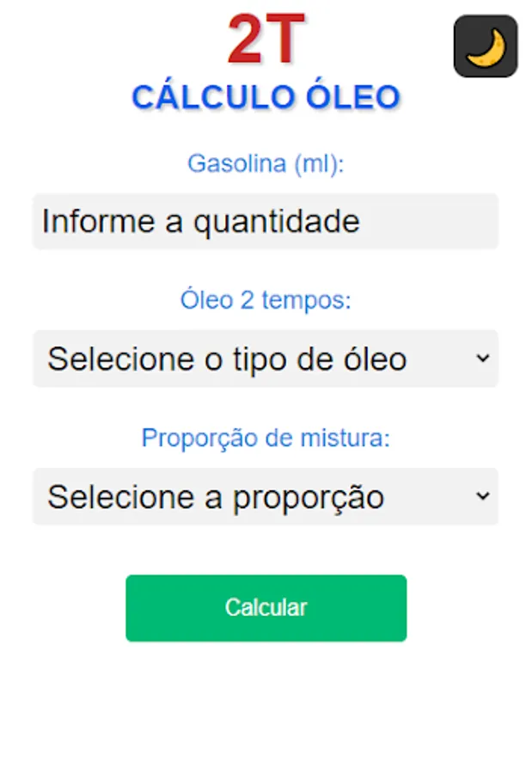Focus the gasoline quantity input field
532x774 pixels.
coord(266,221)
